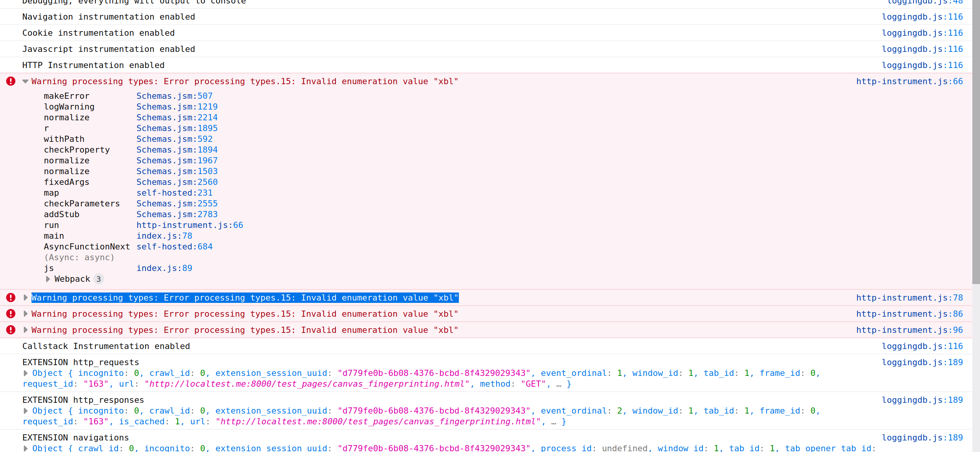Image resolution: width=980 pixels, height=452 pixels.
Task: Select the Callstack Instrumentation enabled row
Action: point(106,346)
